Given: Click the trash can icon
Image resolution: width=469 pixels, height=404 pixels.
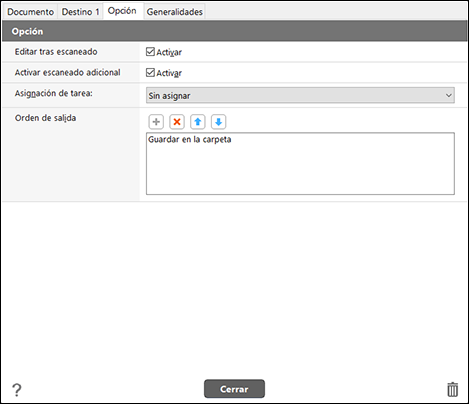Looking at the screenshot, I should point(452,389).
